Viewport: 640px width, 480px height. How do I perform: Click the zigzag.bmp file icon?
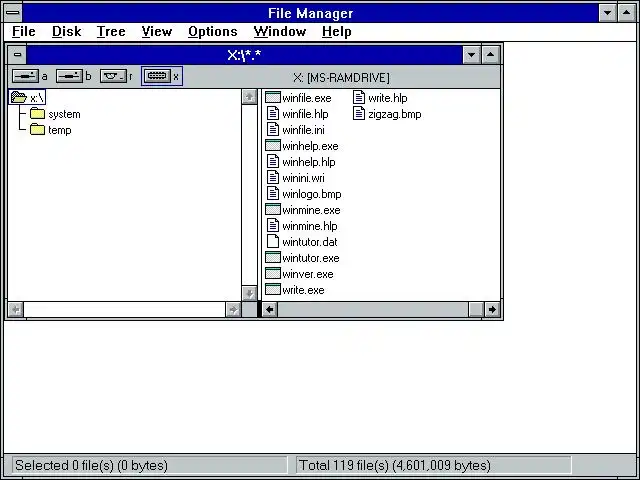pyautogui.click(x=359, y=113)
